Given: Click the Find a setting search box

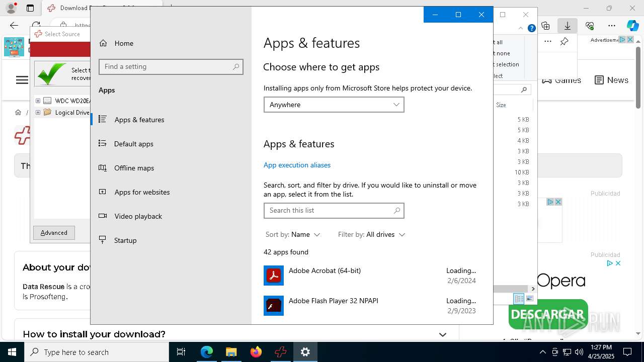Looking at the screenshot, I should (171, 67).
